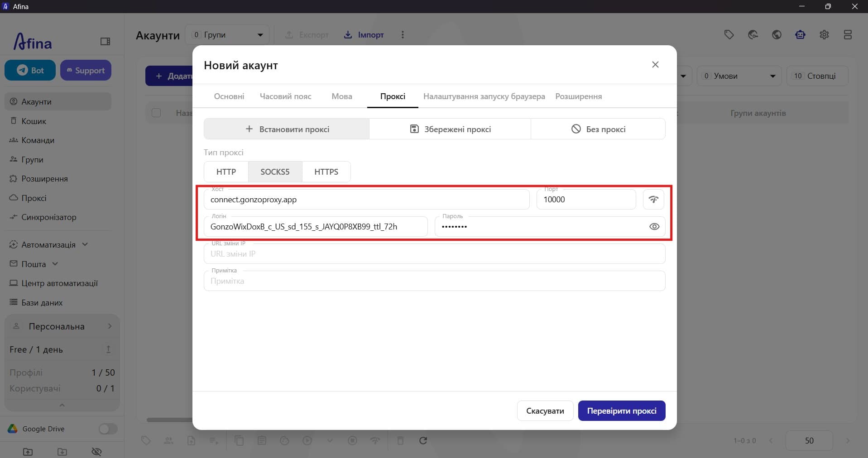Collapse the sidebar with the panel icon
The image size is (868, 458).
point(105,42)
